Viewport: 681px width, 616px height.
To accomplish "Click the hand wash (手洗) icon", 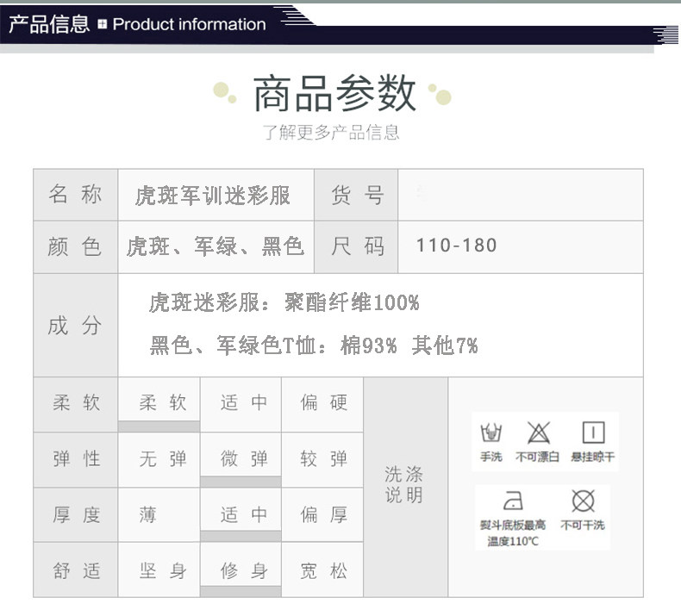I will point(490,432).
